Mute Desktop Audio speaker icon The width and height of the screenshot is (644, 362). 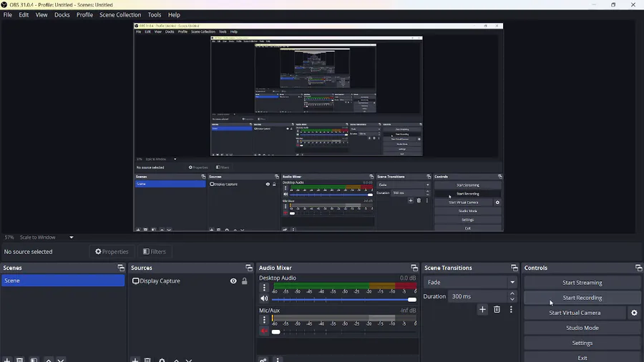tap(264, 299)
